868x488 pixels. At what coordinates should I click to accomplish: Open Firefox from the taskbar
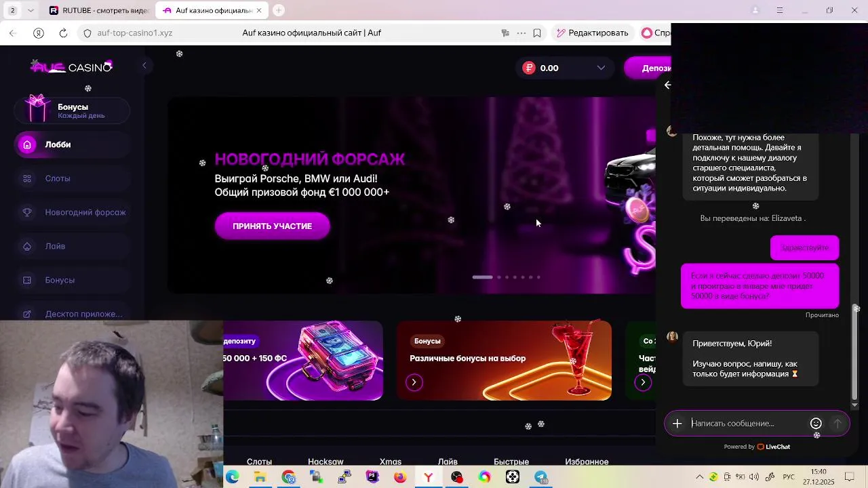(400, 477)
